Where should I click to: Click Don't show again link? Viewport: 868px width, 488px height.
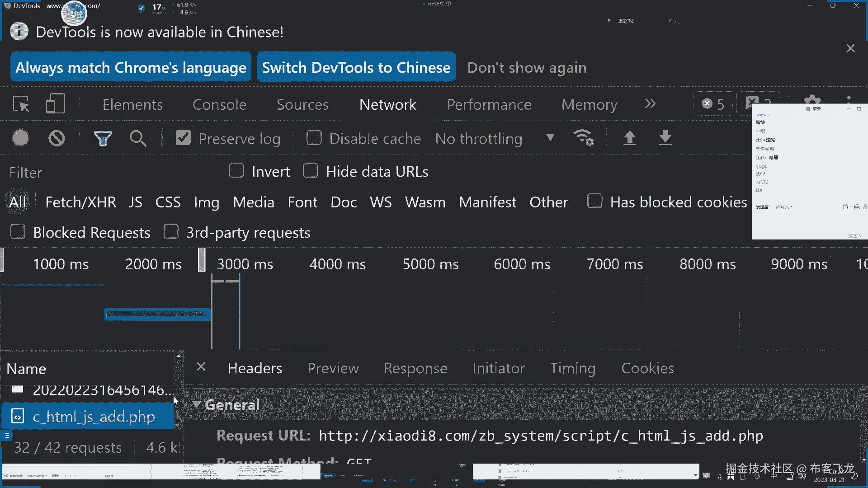[x=527, y=67]
